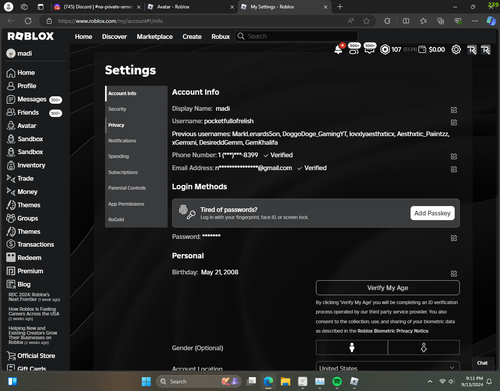
Task: Open Spotify from the taskbar
Action: [x=337, y=381]
